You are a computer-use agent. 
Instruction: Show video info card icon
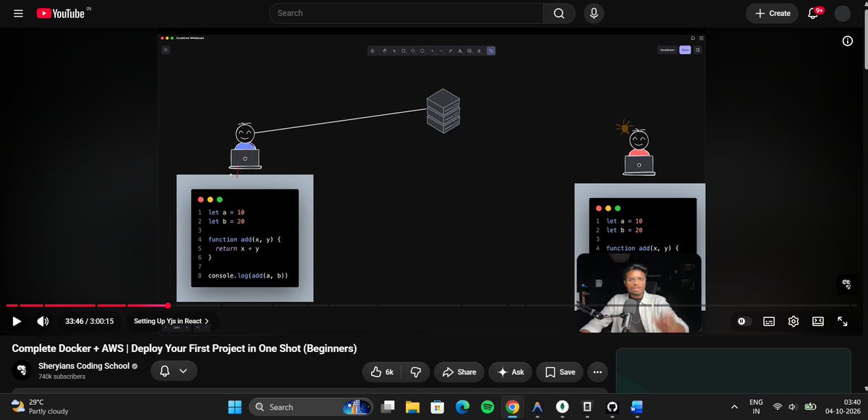[848, 41]
